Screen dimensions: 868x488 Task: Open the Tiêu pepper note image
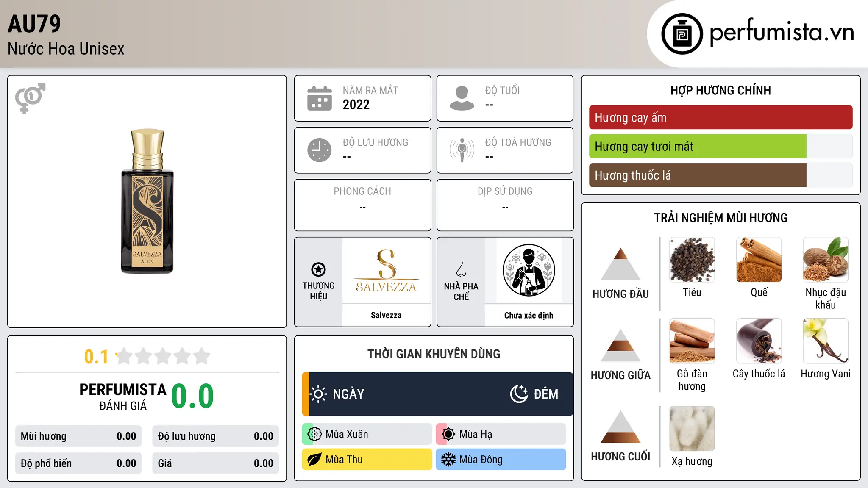coord(692,260)
